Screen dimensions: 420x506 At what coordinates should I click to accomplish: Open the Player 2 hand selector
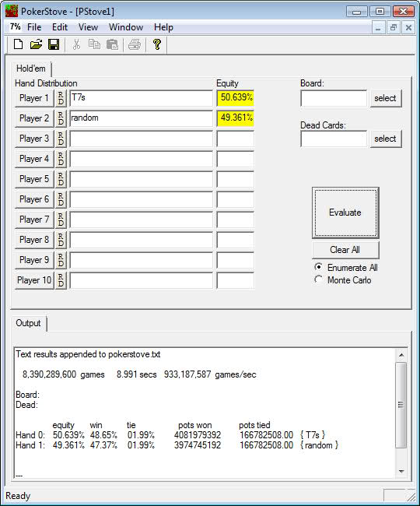coord(34,118)
